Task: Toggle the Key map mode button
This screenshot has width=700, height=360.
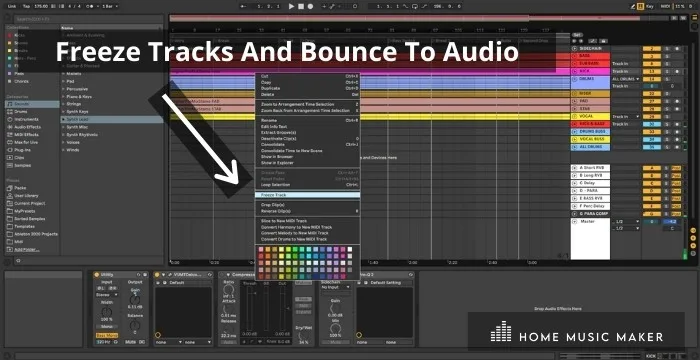Action: coord(651,6)
